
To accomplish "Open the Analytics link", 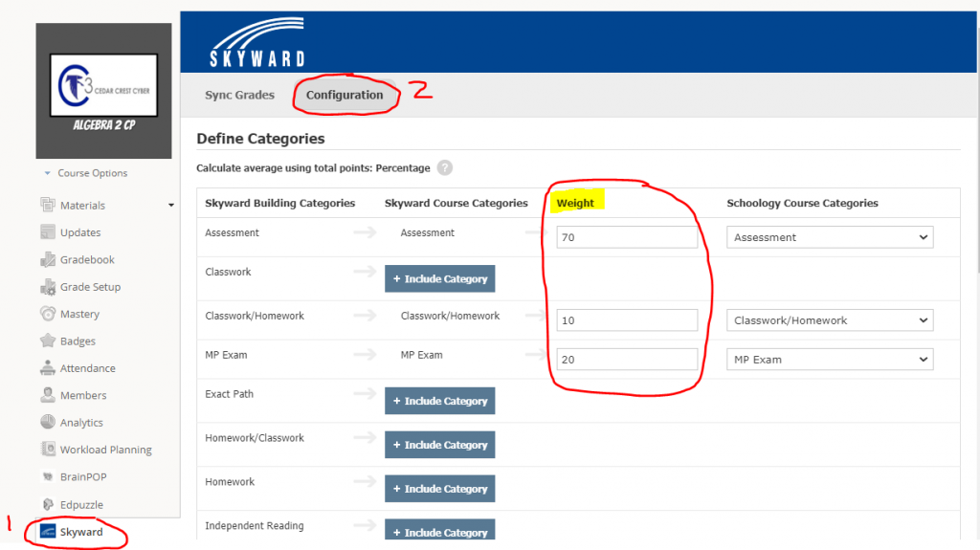I will click(x=82, y=423).
